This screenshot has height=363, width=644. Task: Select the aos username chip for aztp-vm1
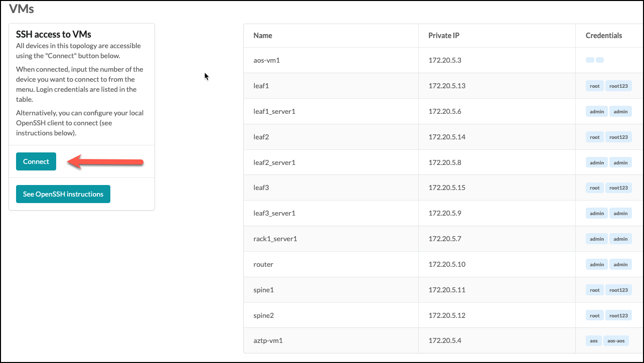(x=593, y=340)
